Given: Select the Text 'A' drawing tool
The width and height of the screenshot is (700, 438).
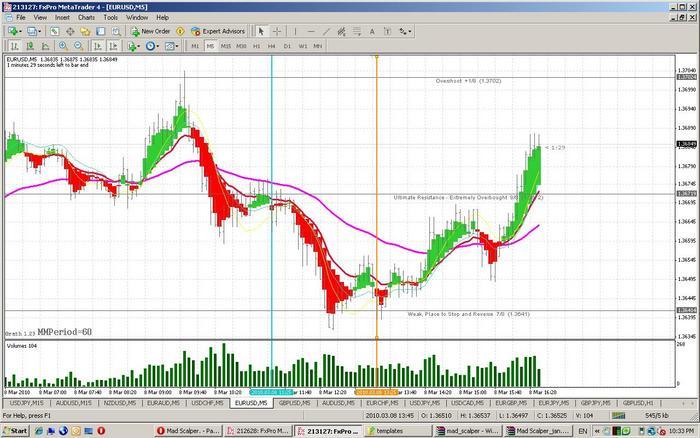Looking at the screenshot, I should point(372,31).
